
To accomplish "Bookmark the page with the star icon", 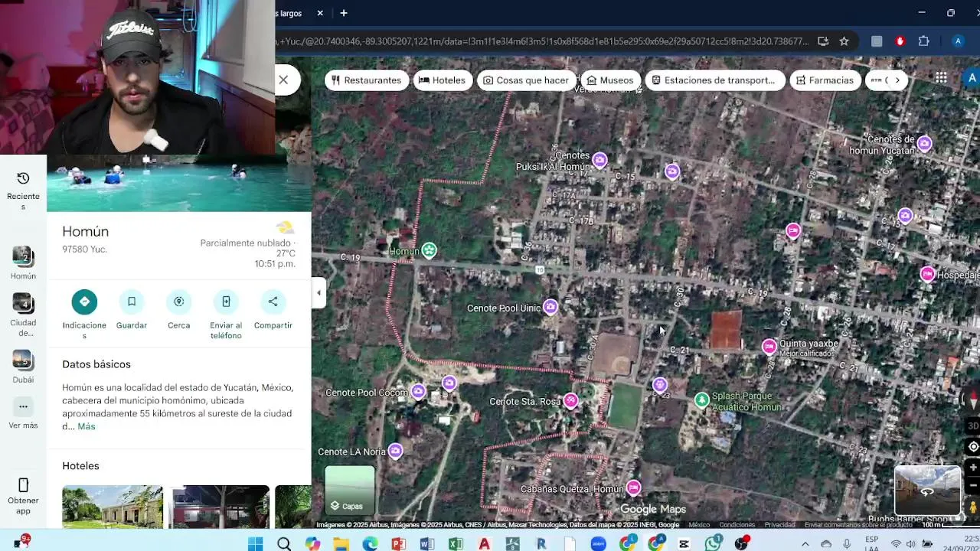I will 844,41.
